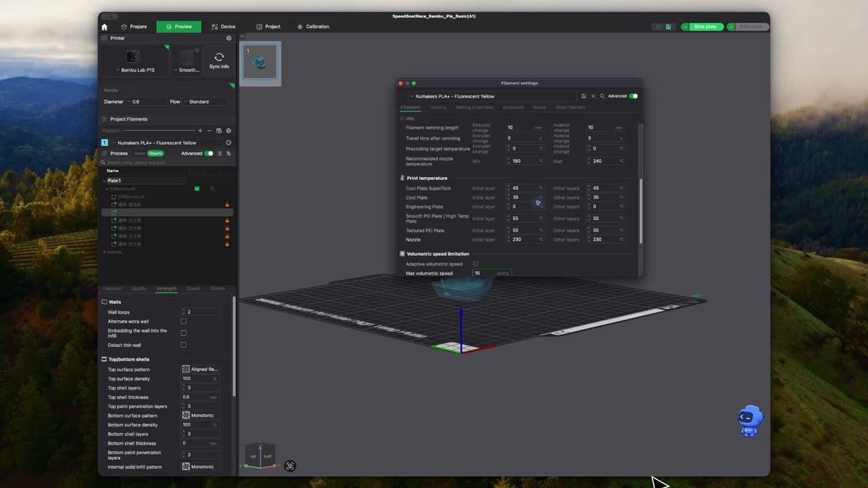
Task: Select plate 1 thumbnail
Action: coord(260,62)
